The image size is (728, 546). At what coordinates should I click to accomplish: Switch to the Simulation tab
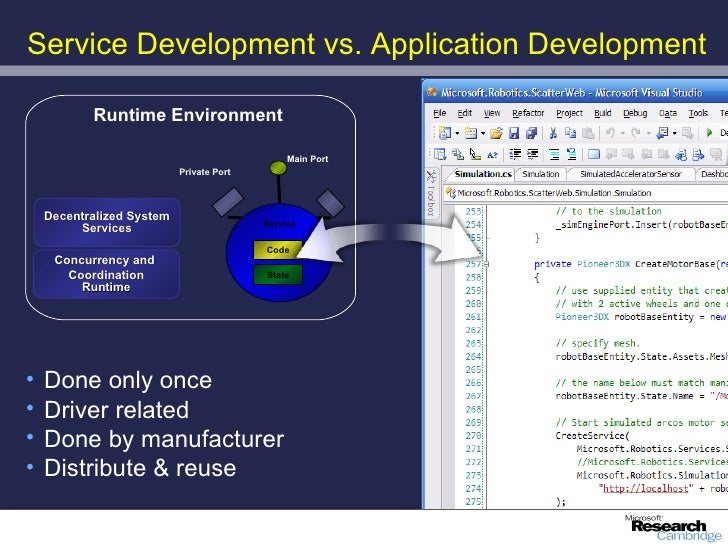click(x=540, y=174)
